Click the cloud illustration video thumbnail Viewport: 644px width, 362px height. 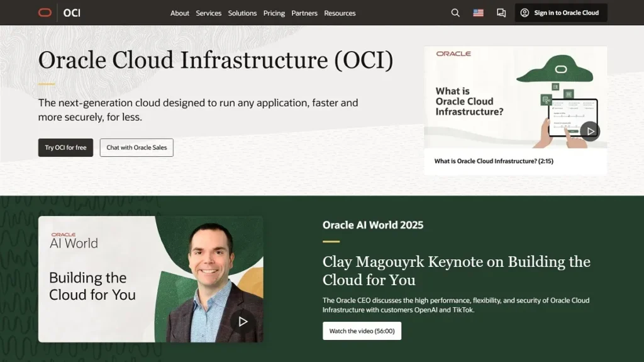coord(516,98)
